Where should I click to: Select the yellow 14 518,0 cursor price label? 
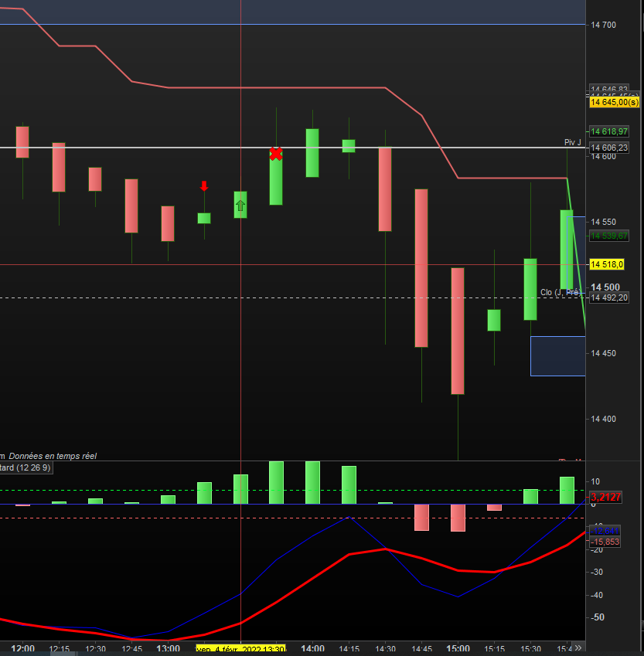607,264
